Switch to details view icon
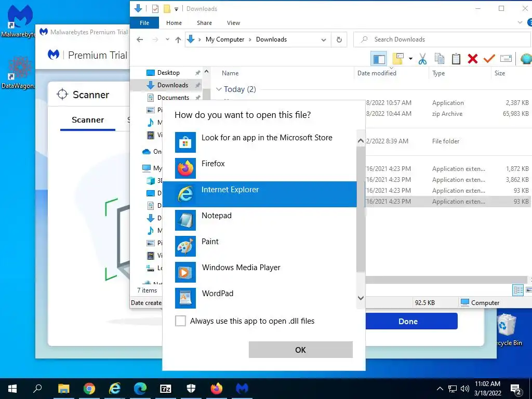 click(x=518, y=290)
